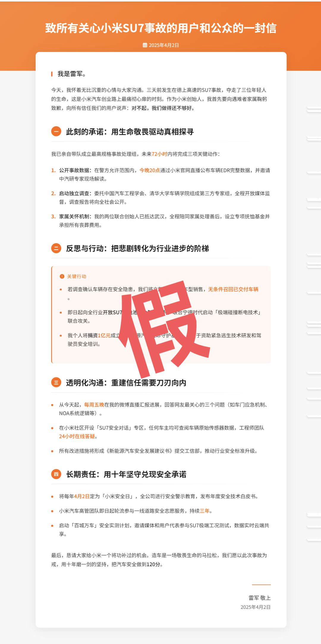Click list item 家属关怀机制
The width and height of the screenshot is (321, 644).
coord(164,221)
